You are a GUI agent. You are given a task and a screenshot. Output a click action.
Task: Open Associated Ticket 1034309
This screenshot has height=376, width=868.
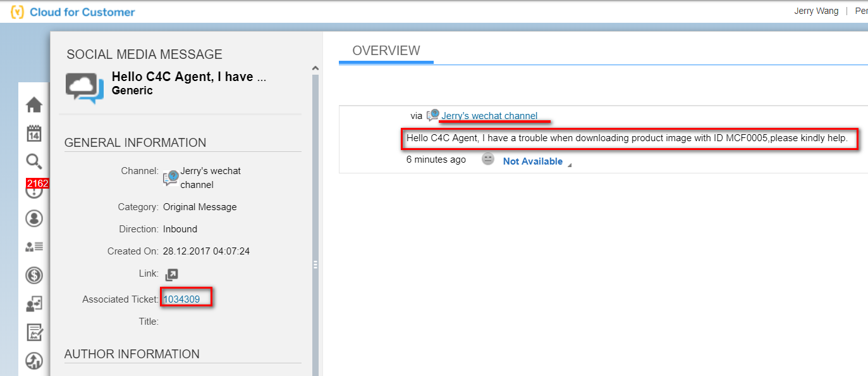click(x=181, y=299)
